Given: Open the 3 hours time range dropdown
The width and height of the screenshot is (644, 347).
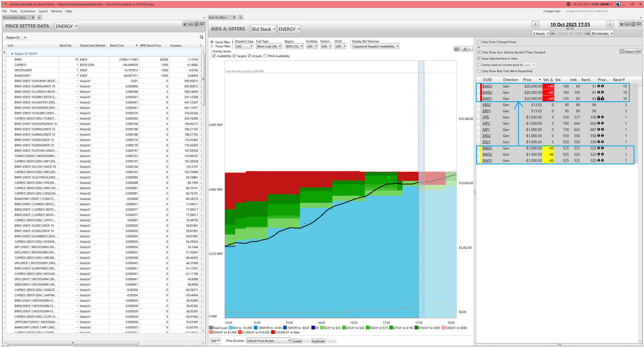Looking at the screenshot, I should [x=541, y=33].
